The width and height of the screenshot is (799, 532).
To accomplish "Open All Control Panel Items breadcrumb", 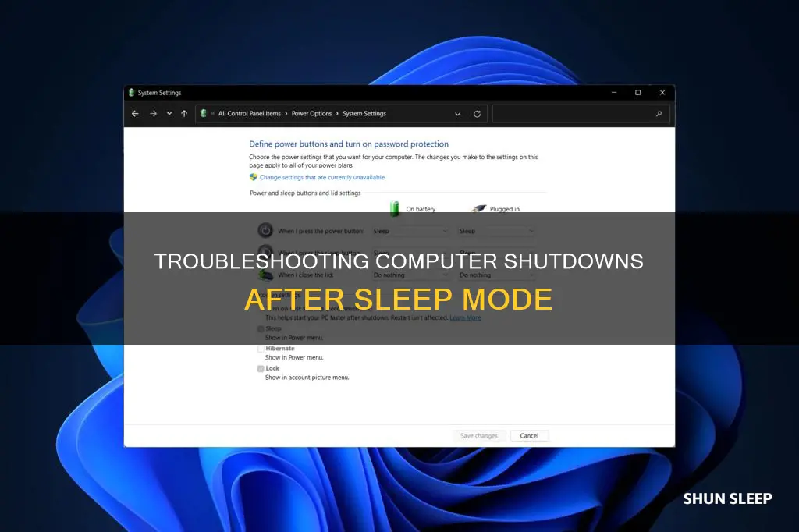I will (249, 114).
